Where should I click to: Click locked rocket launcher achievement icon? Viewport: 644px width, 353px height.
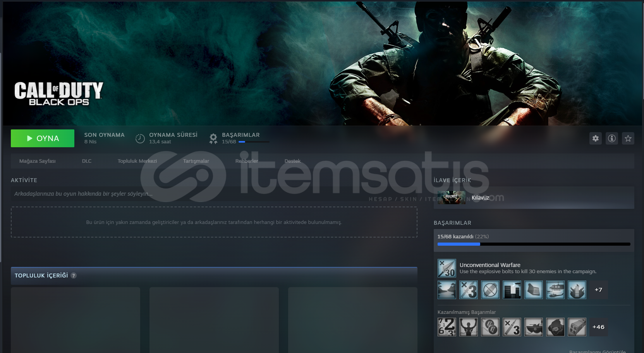click(577, 327)
